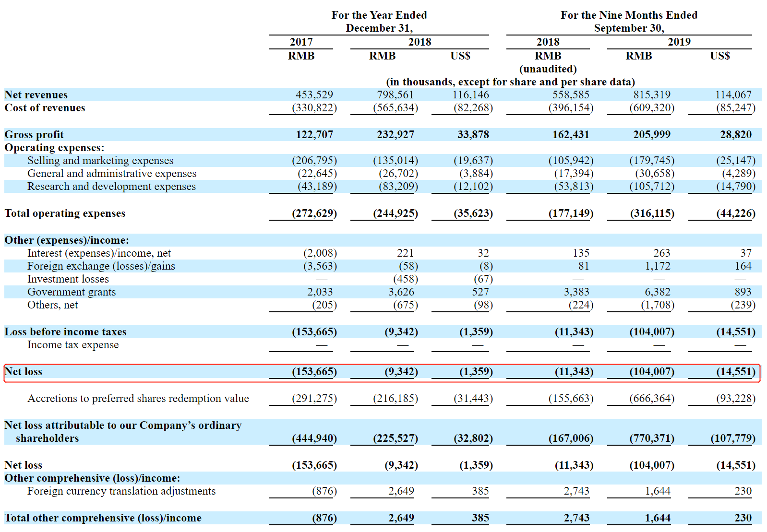Select Accretions to preferred shares redemption value
767x532 pixels.
(138, 399)
